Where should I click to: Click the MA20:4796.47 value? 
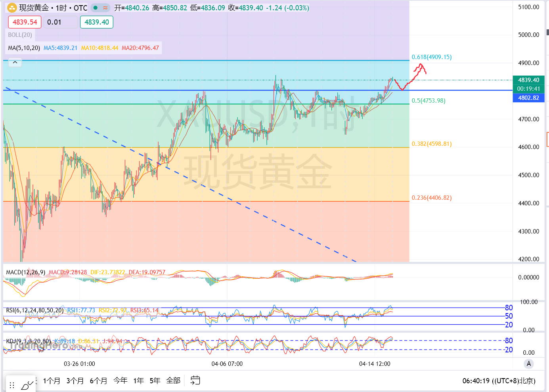[140, 48]
